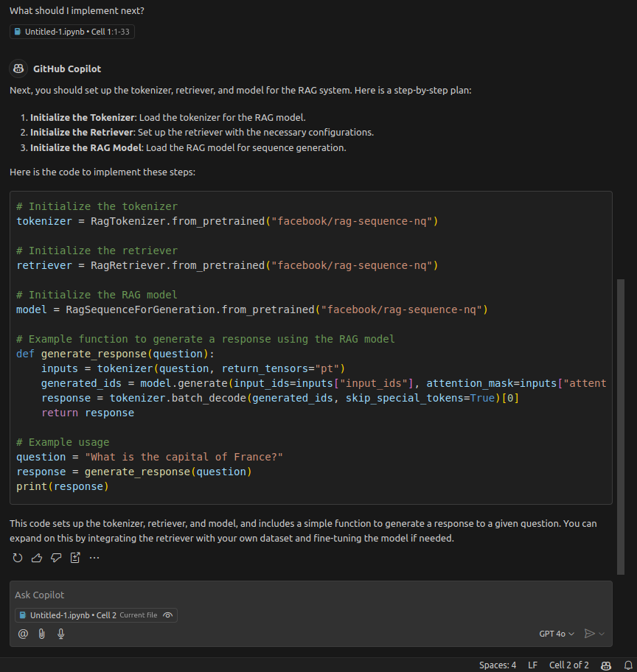The width and height of the screenshot is (637, 672).
Task: Toggle the eye icon on current file context
Action: coord(168,615)
